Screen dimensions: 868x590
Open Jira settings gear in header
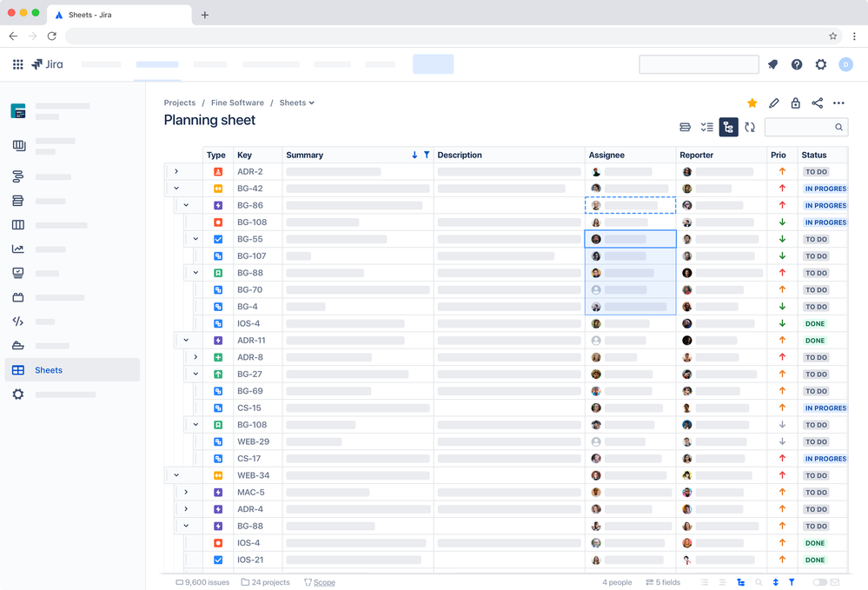[x=821, y=65]
